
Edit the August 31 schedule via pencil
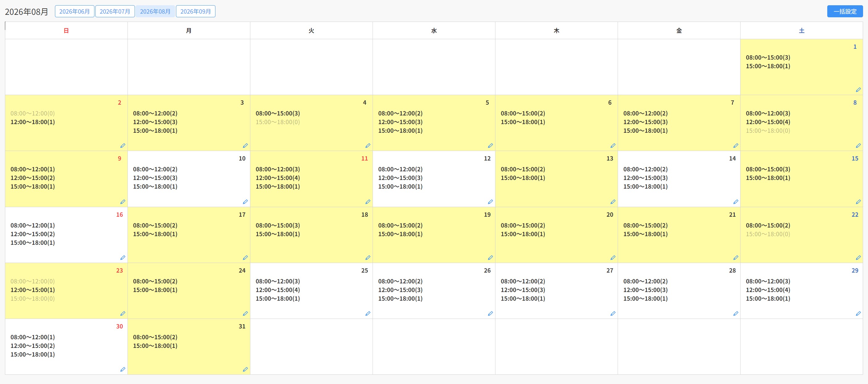(245, 369)
